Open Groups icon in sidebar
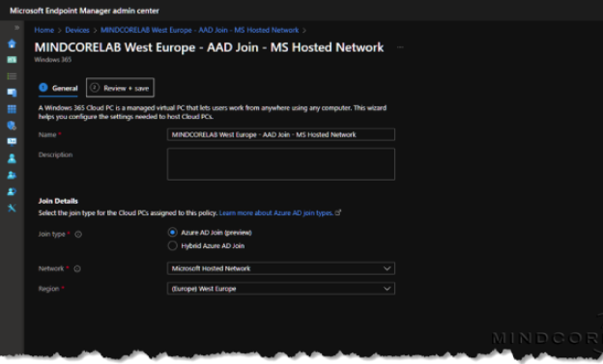Viewport: 603px width, 364px height. coord(12,175)
